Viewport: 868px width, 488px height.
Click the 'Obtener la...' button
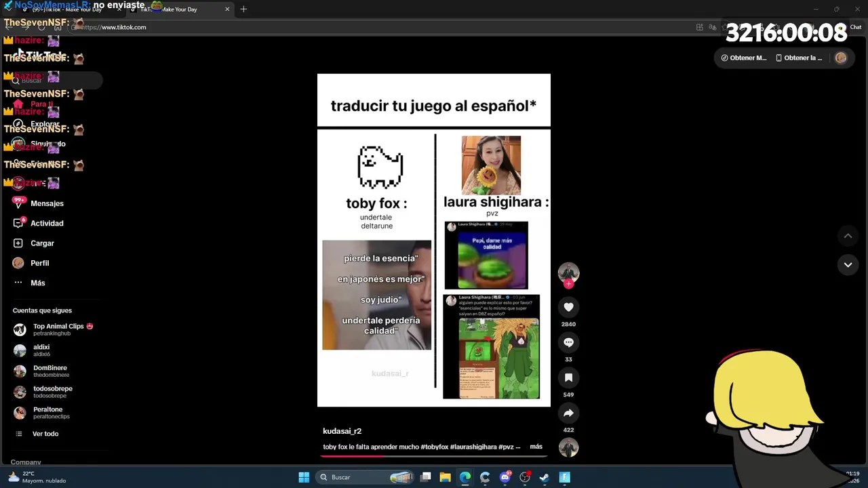click(x=799, y=58)
